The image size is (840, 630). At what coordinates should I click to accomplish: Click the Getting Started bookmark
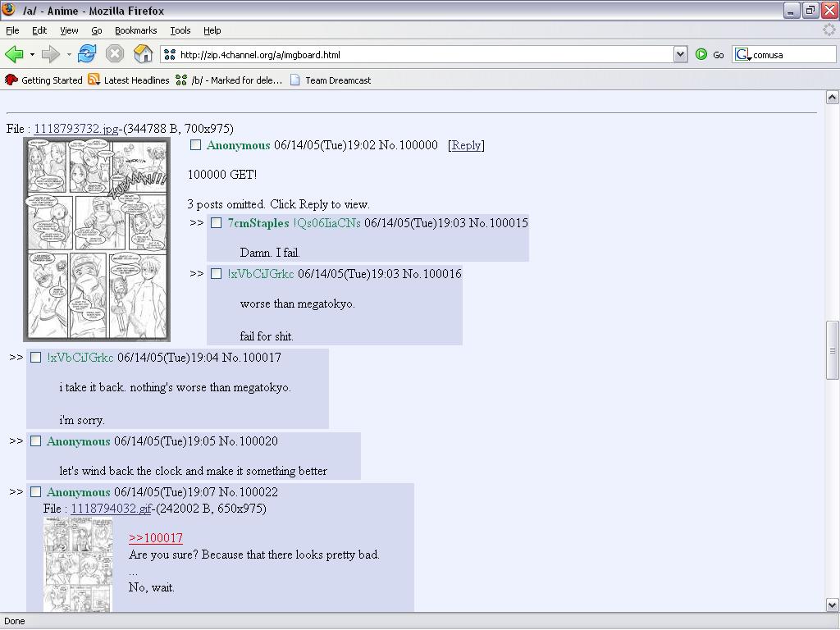coord(43,80)
